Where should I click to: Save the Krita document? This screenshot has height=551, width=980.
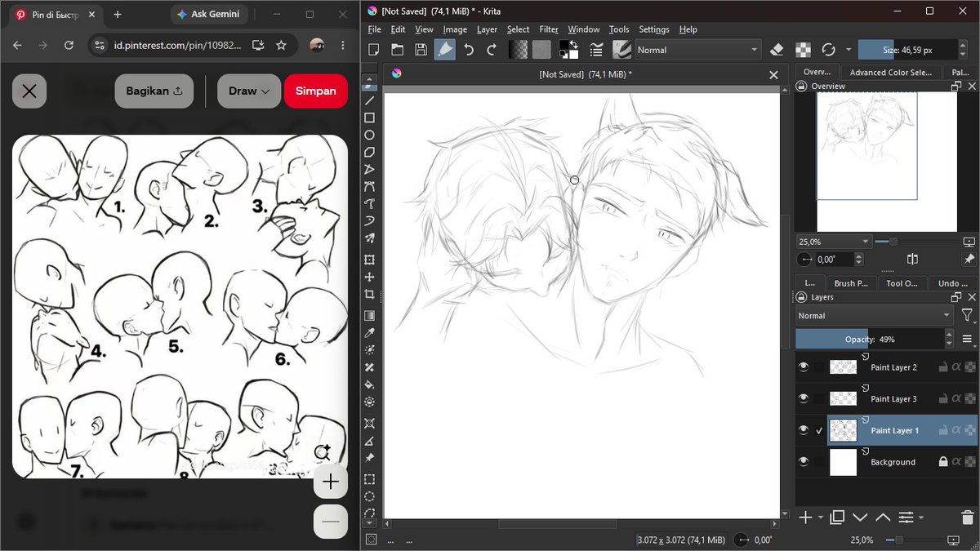[x=421, y=50]
